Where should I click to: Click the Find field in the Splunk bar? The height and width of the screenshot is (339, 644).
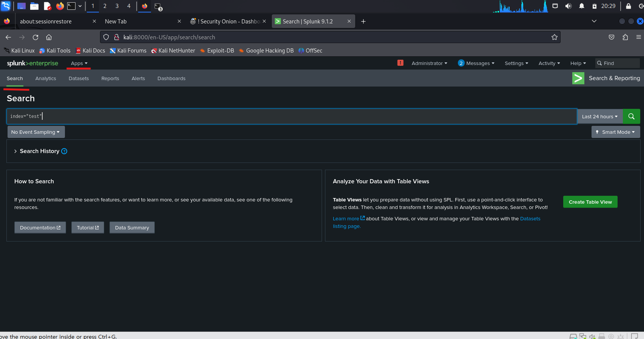pyautogui.click(x=618, y=63)
